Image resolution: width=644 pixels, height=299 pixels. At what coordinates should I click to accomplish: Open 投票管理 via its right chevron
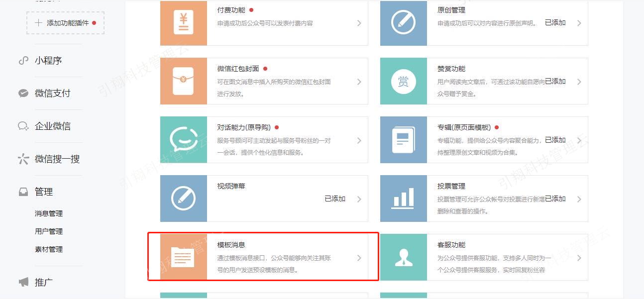(579, 199)
